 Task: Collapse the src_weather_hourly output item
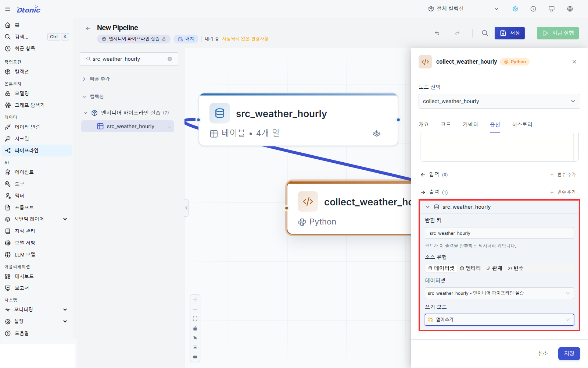(428, 207)
